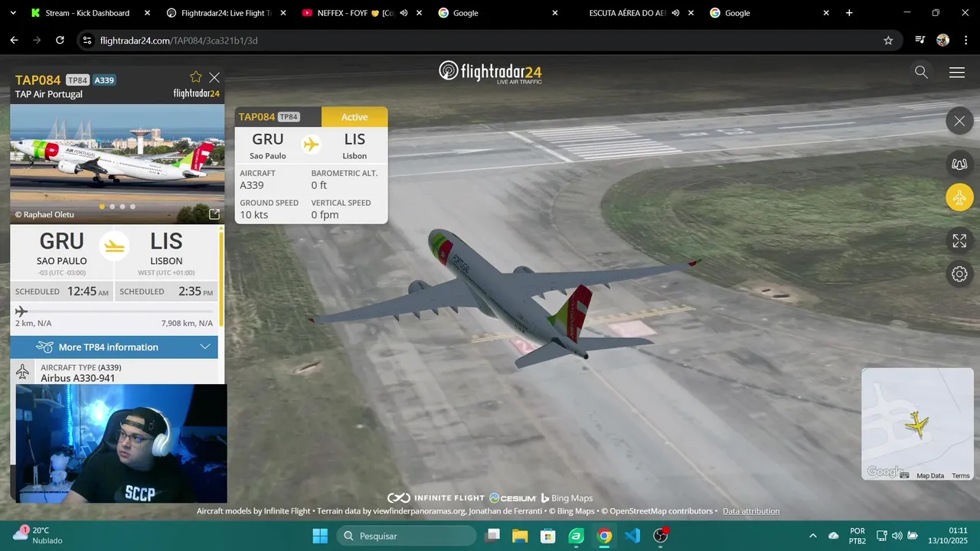The width and height of the screenshot is (980, 551).
Task: Click the Google mini map thumbnail
Action: point(917,424)
